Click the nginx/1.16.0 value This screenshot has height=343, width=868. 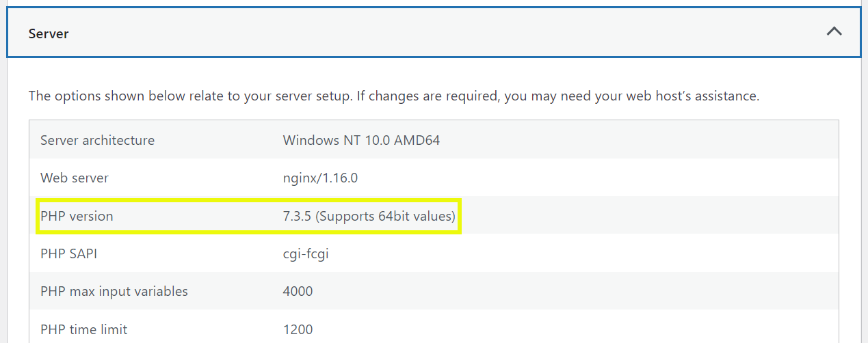[320, 178]
